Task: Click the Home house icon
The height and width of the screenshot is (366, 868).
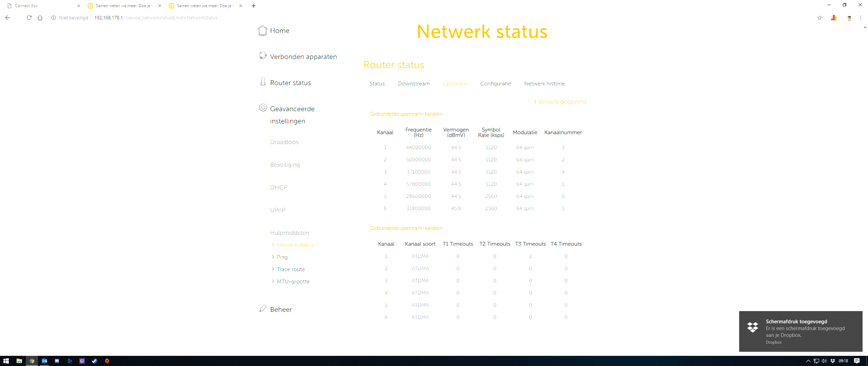Action: (262, 30)
